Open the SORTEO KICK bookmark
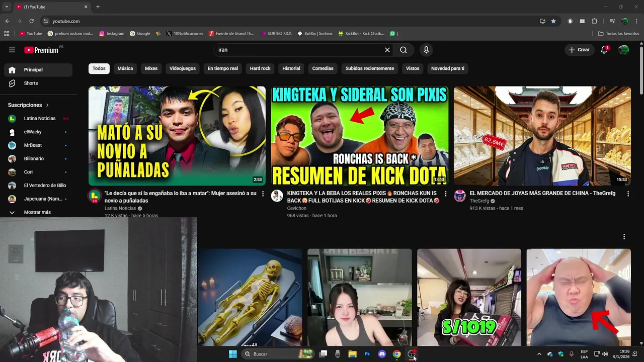The width and height of the screenshot is (644, 362). coord(276,34)
